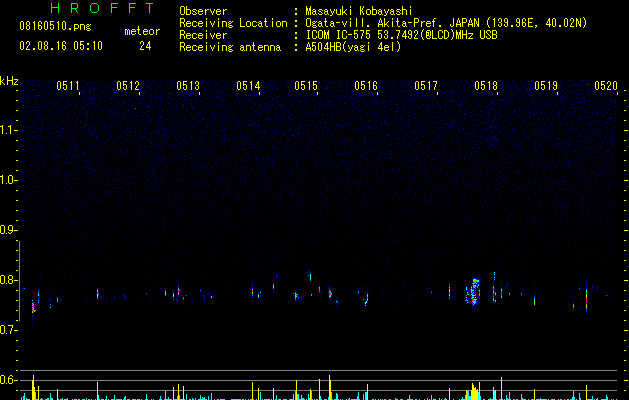Click the meteor count value 24
Viewport: 629px width, 400px height.
145,46
